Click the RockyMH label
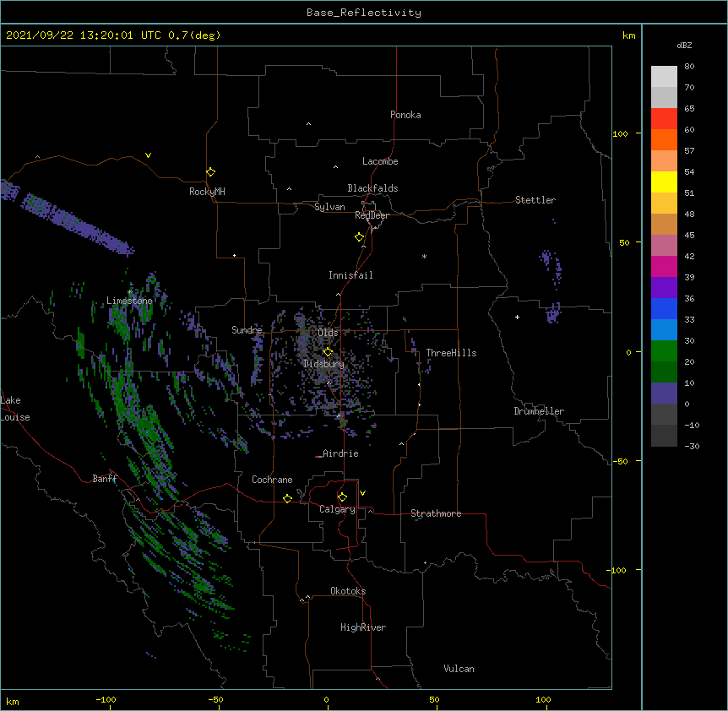This screenshot has width=728, height=711. pos(207,192)
